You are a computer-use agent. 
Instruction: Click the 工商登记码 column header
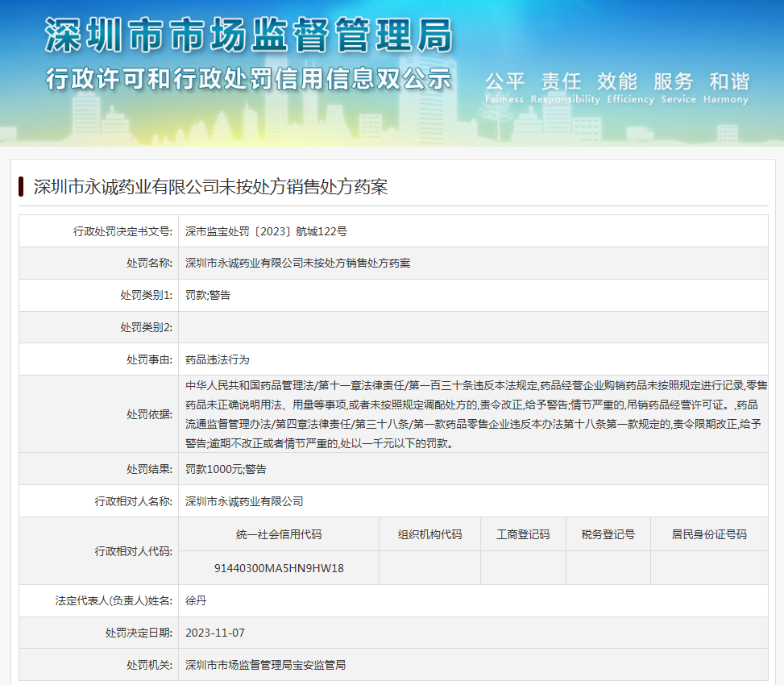(x=523, y=534)
